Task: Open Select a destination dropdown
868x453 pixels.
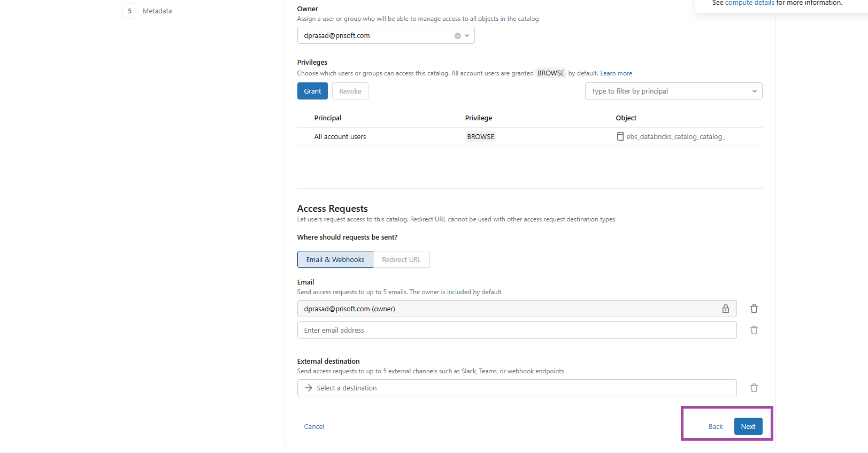Action: coord(517,388)
